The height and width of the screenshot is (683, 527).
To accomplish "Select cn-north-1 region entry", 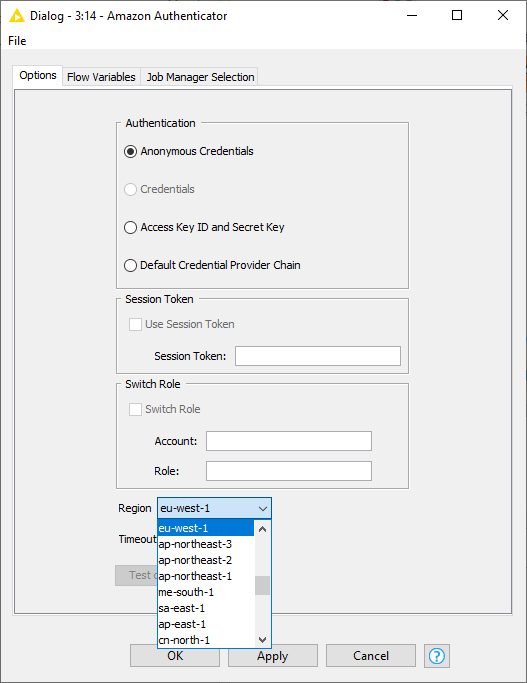I will pos(206,640).
